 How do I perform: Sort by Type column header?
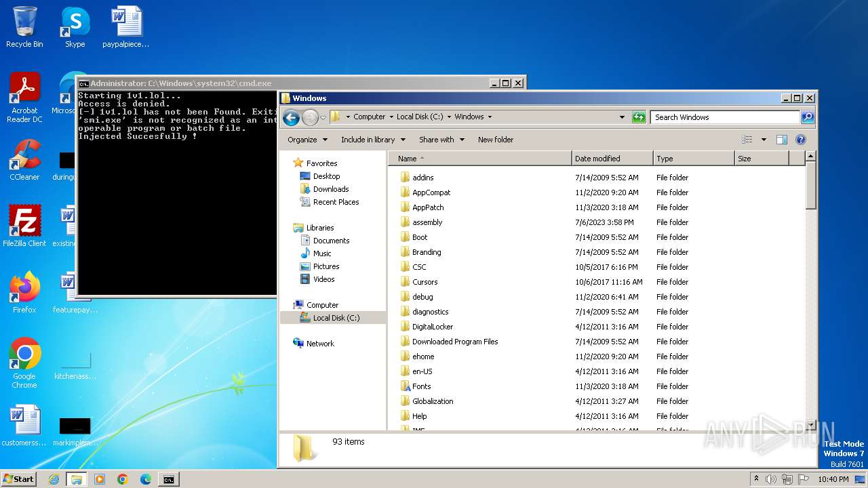(x=694, y=159)
